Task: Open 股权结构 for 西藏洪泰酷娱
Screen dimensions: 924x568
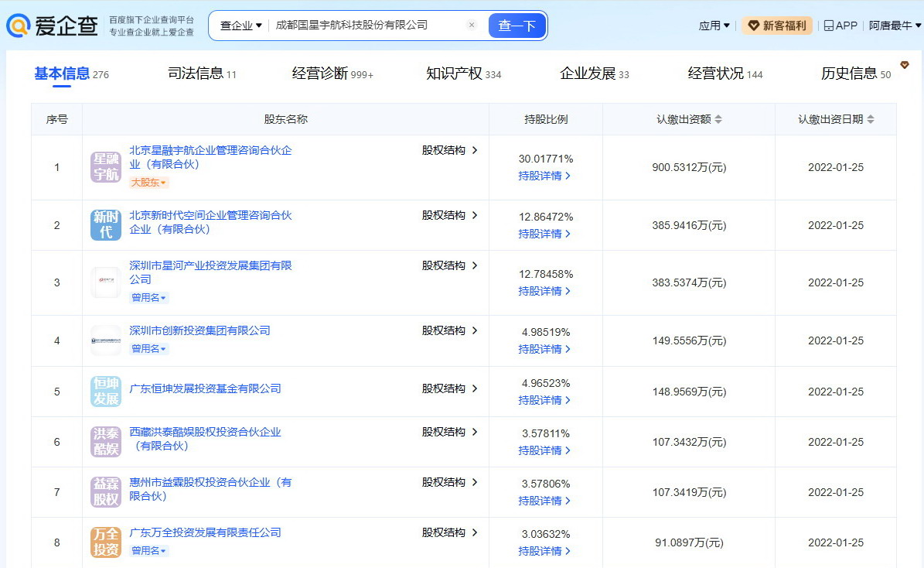Action: pos(449,432)
